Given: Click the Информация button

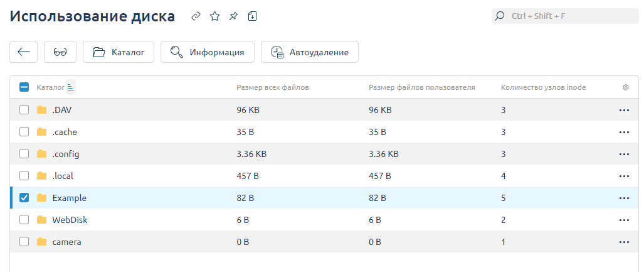Looking at the screenshot, I should click(x=208, y=52).
